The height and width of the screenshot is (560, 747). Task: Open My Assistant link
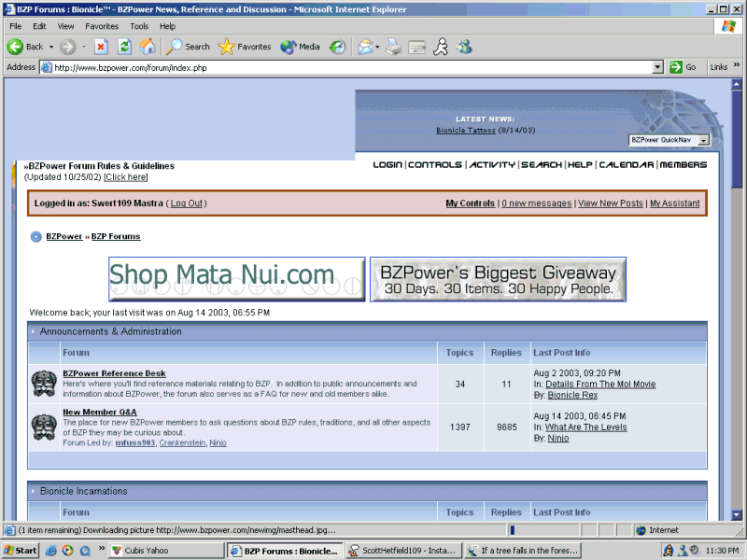point(674,203)
